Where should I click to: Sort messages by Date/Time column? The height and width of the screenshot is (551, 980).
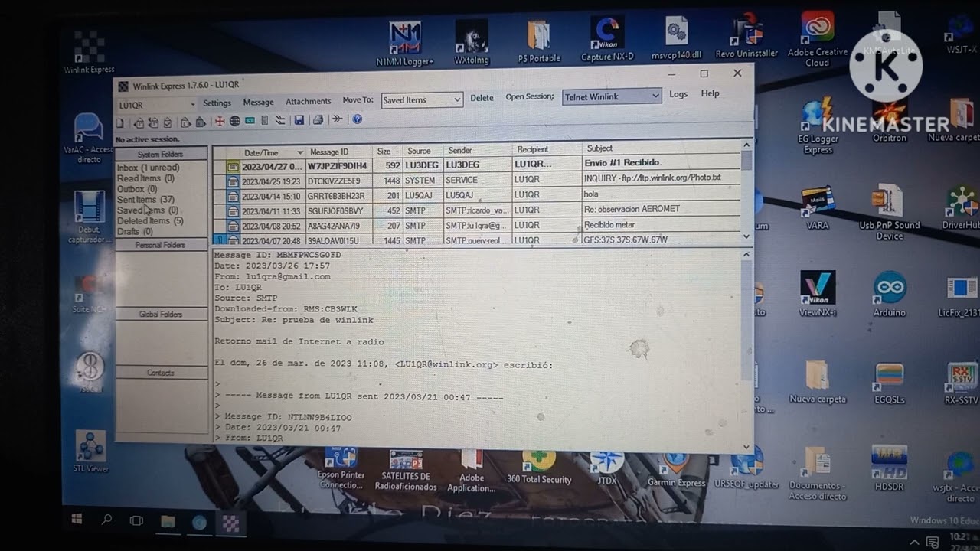coord(273,152)
